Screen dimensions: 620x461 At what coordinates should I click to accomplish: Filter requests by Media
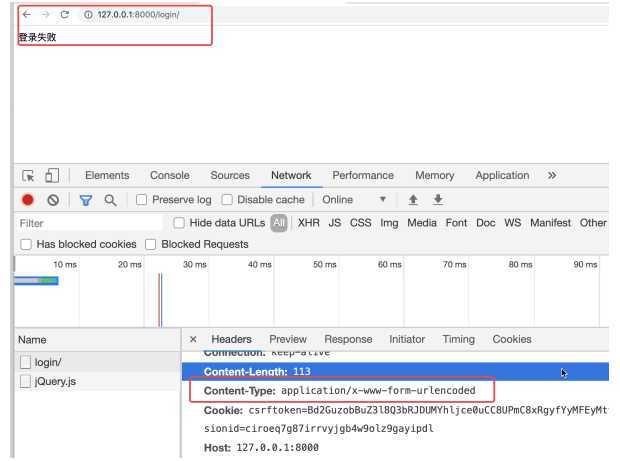422,223
